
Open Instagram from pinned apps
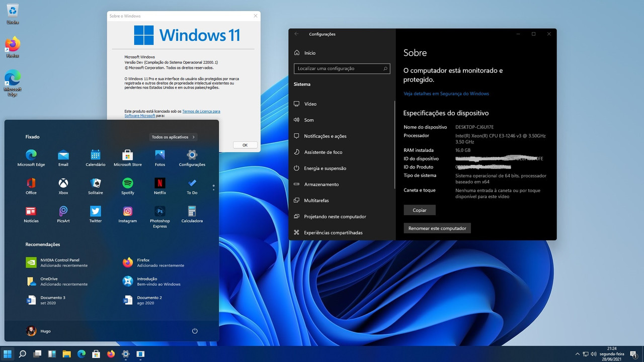128,214
